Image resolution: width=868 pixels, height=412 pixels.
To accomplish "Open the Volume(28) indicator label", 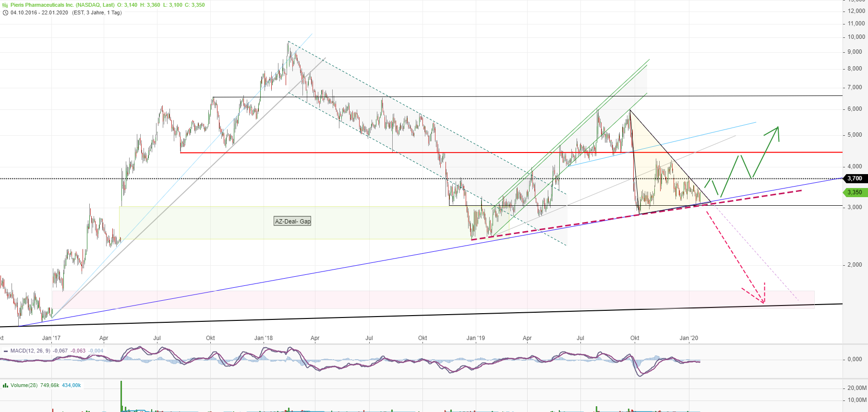I will tap(24, 385).
